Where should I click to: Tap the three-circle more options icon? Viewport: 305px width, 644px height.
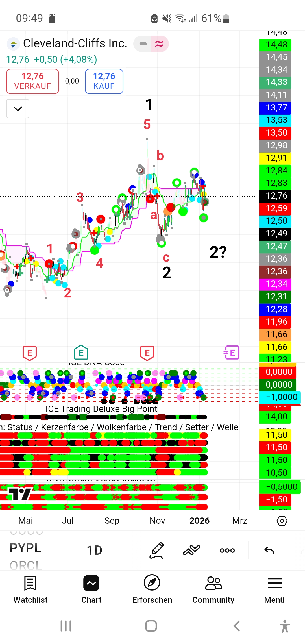[x=227, y=550]
